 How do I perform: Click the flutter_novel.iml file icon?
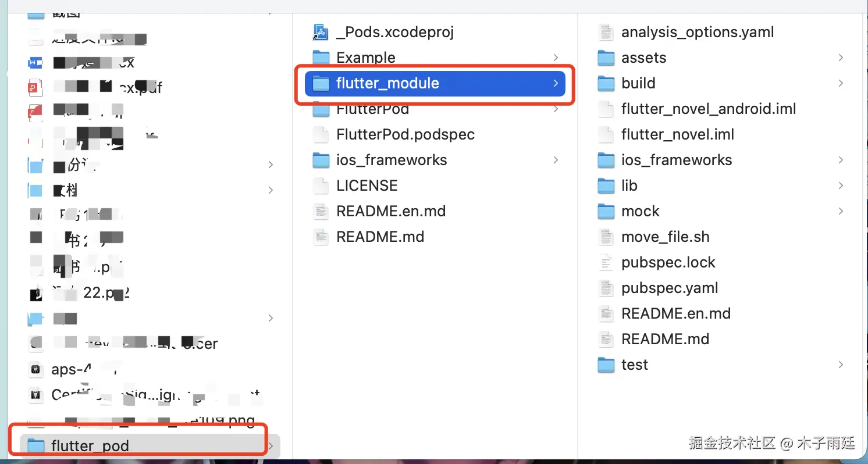(606, 134)
